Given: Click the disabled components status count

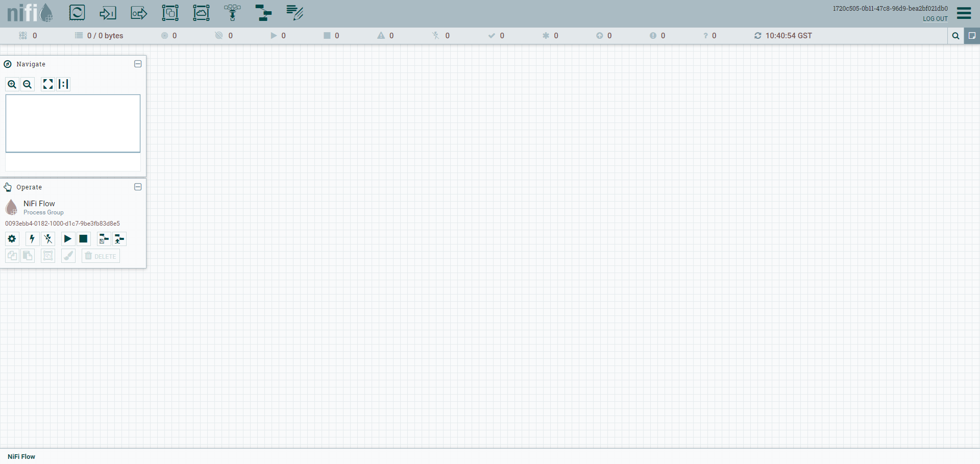Looking at the screenshot, I should (x=440, y=36).
